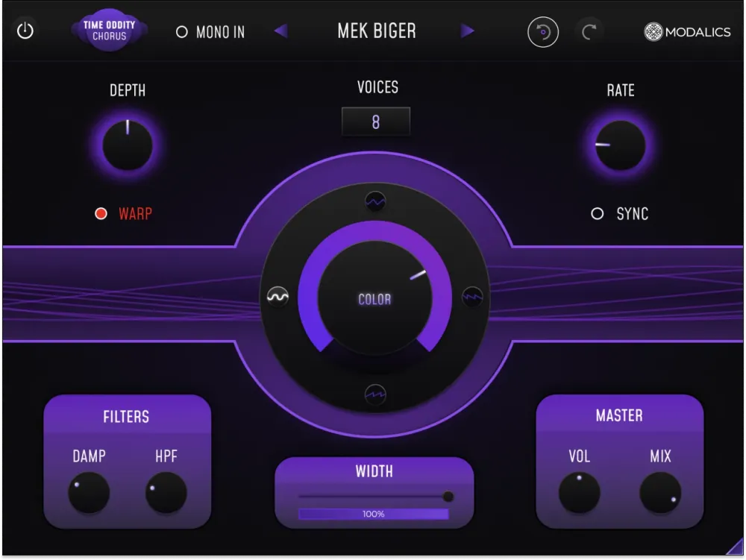Click the Time Oddity Chorus logo
This screenshot has height=560, width=746.
(x=109, y=30)
